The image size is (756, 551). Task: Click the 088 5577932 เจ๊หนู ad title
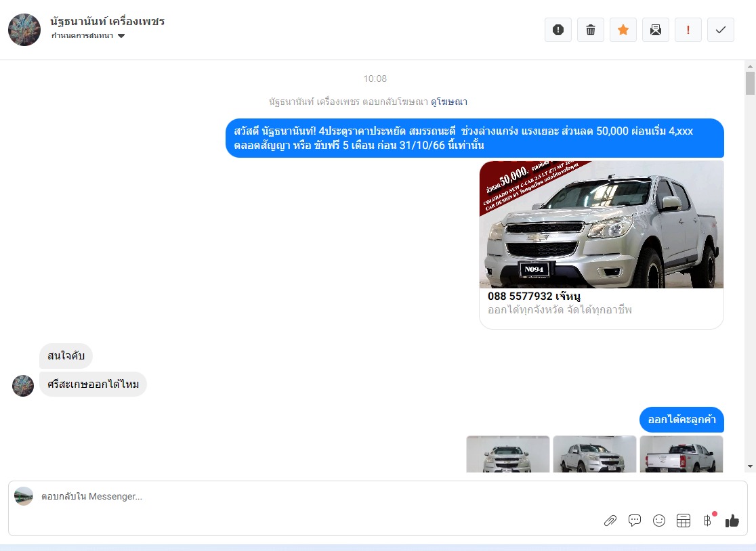[534, 296]
